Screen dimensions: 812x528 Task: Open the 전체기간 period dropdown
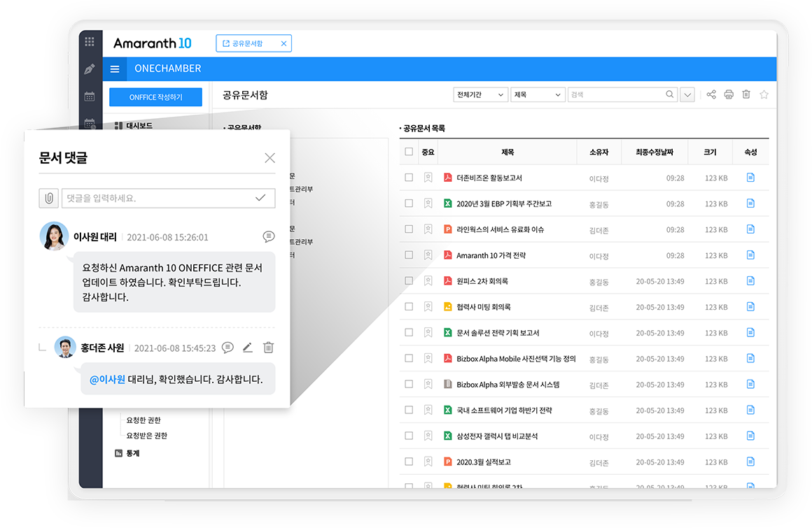(480, 94)
